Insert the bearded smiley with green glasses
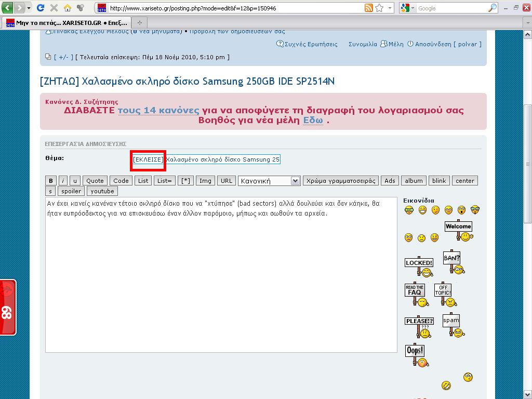This screenshot has width=532, height=399. click(x=475, y=210)
